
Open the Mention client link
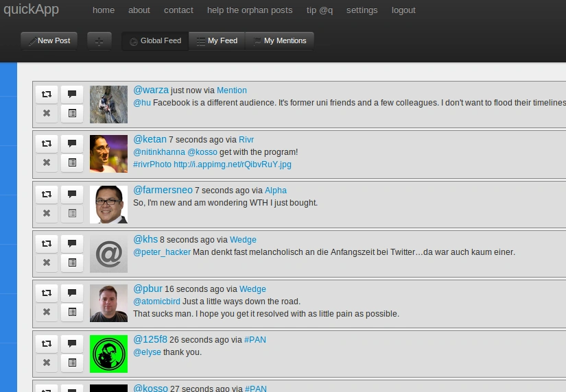pos(232,90)
